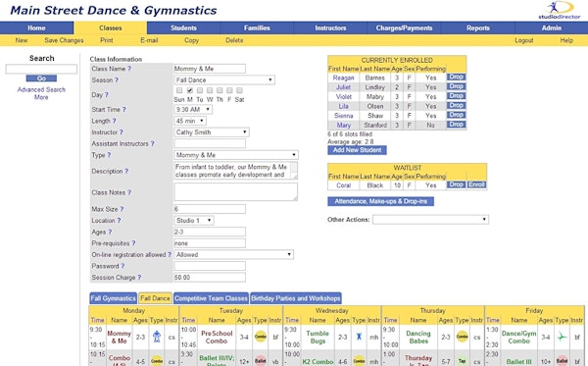Check the Sun day checkbox
The height and width of the screenshot is (366, 588).
point(179,90)
